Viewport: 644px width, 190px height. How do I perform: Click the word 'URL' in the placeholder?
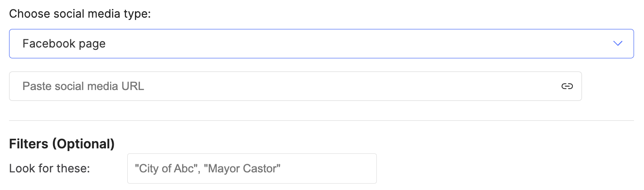pyautogui.click(x=132, y=86)
